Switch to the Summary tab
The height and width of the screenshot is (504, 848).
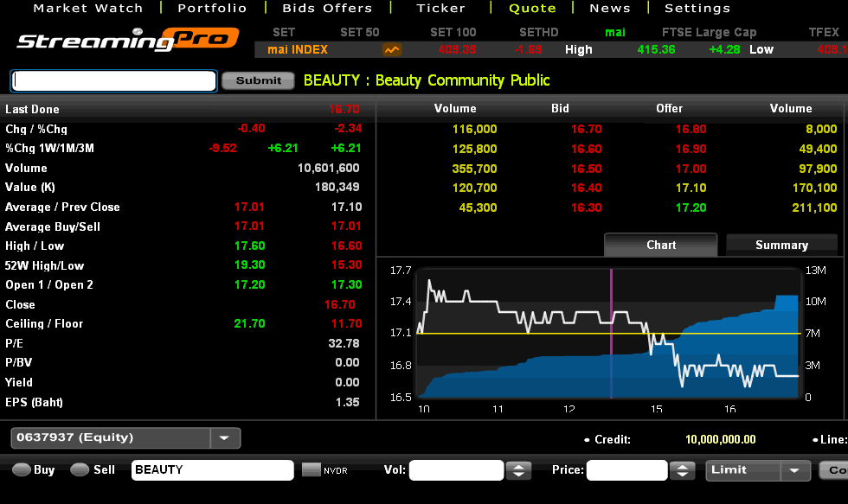point(782,245)
